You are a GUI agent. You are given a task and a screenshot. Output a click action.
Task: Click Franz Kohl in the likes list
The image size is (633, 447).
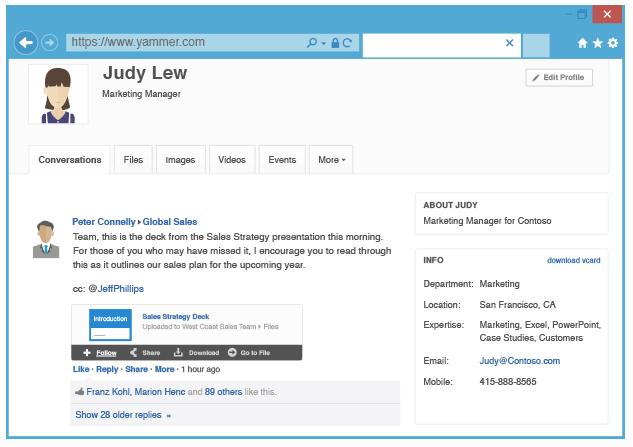(x=108, y=392)
